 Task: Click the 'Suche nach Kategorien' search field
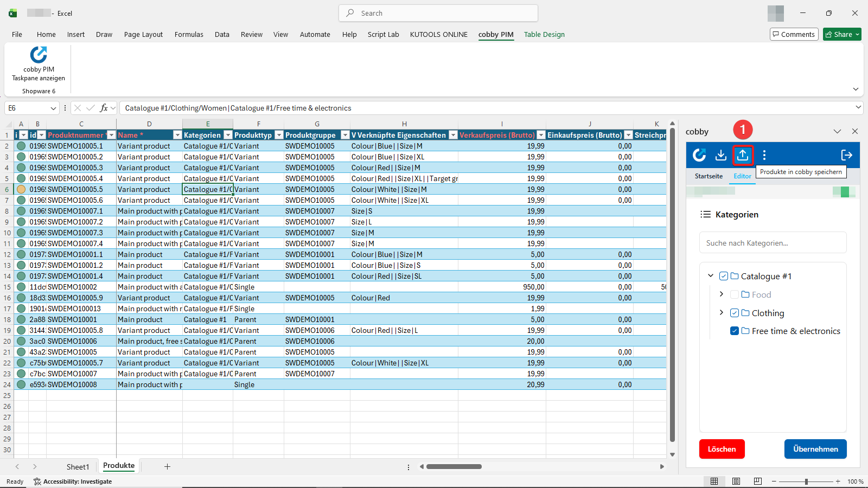point(773,242)
